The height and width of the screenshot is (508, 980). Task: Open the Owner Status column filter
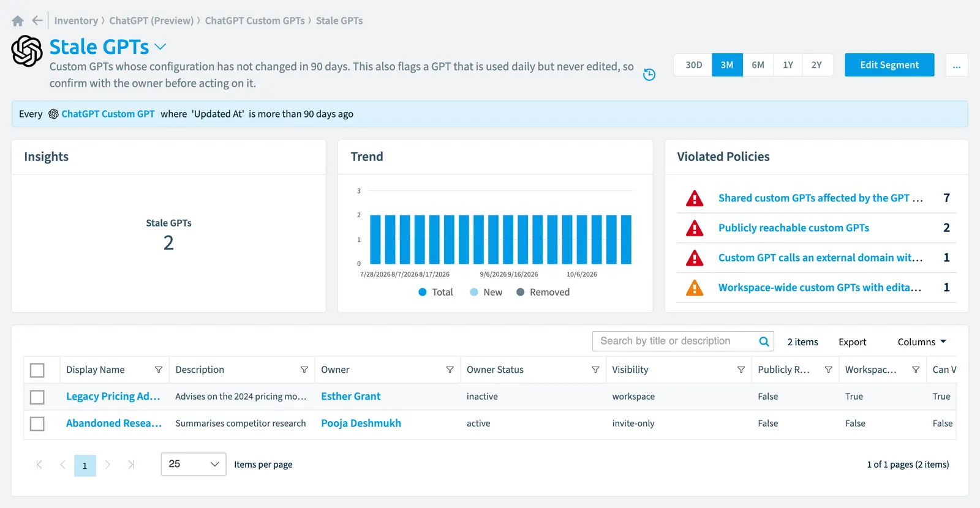[595, 370]
